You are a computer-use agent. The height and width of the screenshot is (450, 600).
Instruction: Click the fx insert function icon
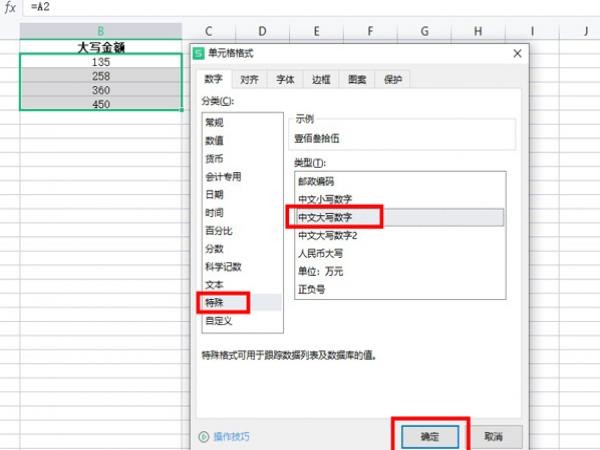pyautogui.click(x=10, y=7)
